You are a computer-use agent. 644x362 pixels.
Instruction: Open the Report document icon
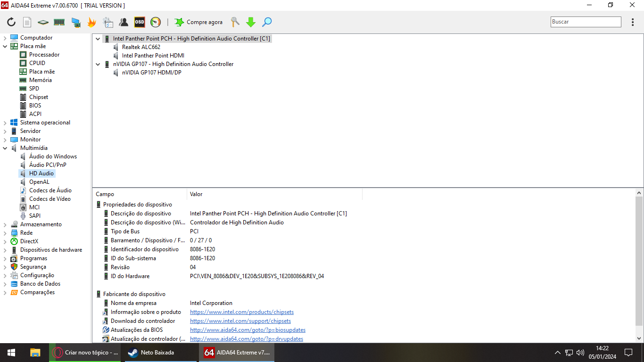27,22
